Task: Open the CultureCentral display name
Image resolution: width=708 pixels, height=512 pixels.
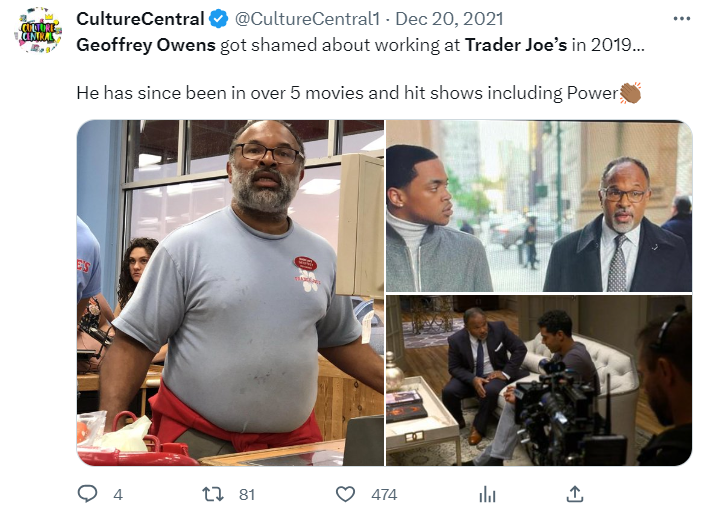Action: pyautogui.click(x=140, y=19)
